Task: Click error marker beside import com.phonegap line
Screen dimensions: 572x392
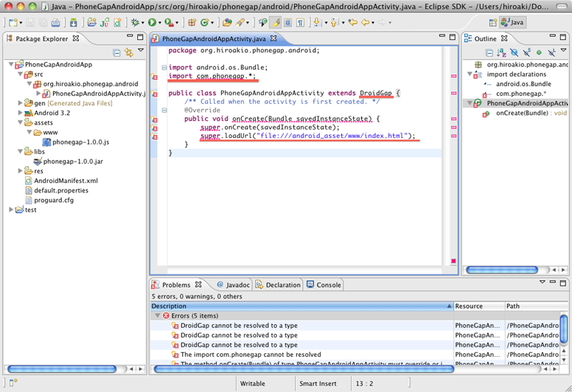Action: point(154,77)
